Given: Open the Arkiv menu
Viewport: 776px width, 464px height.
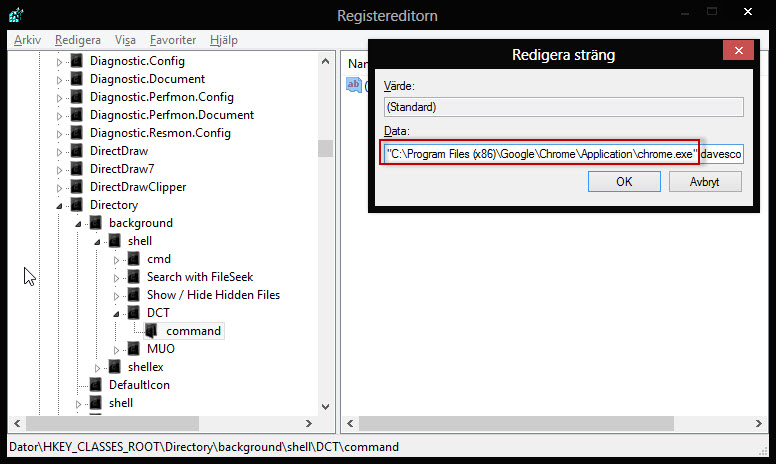Looking at the screenshot, I should click(27, 40).
